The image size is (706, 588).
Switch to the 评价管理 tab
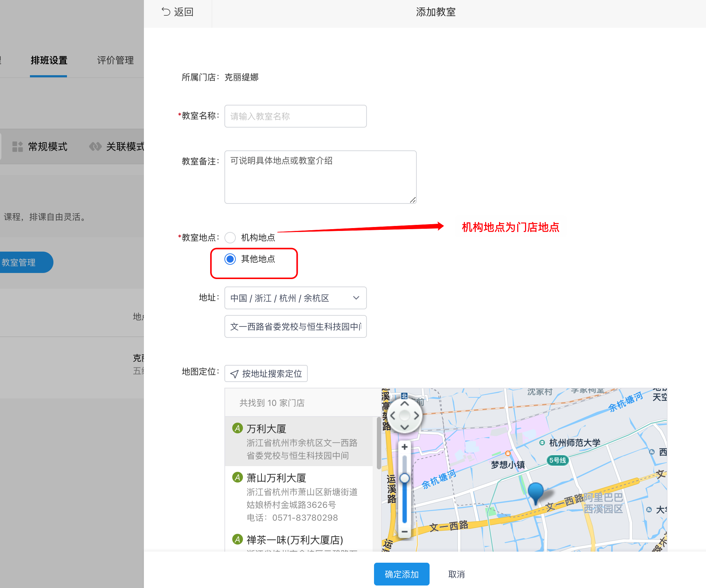click(115, 60)
